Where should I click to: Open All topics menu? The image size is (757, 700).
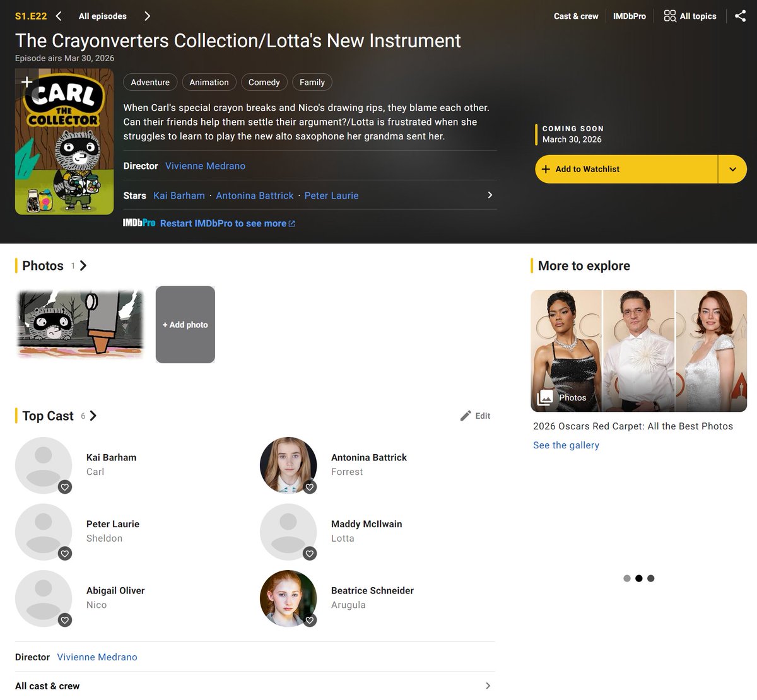click(x=690, y=16)
